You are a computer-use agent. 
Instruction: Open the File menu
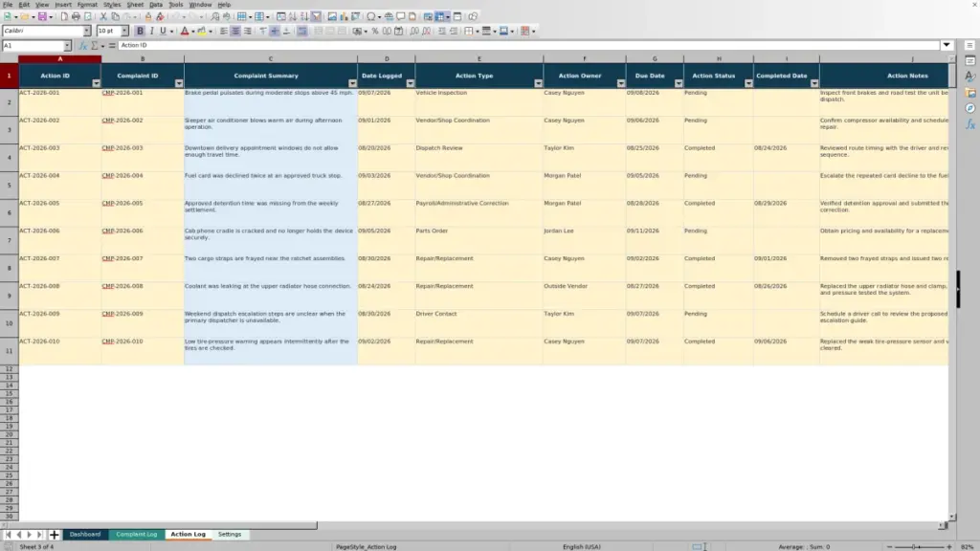[x=8, y=5]
